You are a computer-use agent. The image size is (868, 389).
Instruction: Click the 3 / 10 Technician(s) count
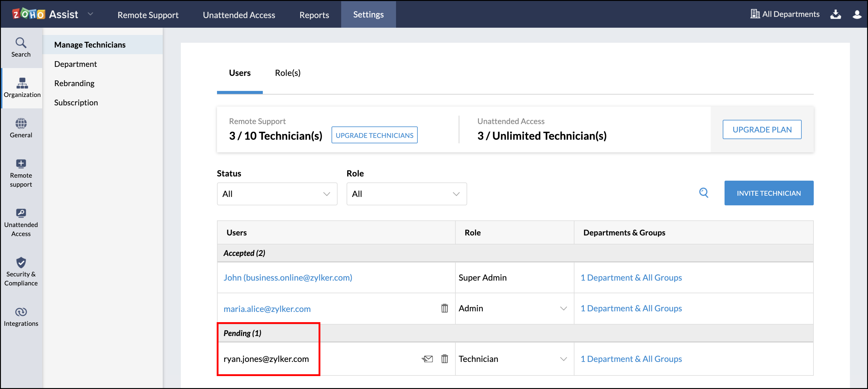pos(275,136)
